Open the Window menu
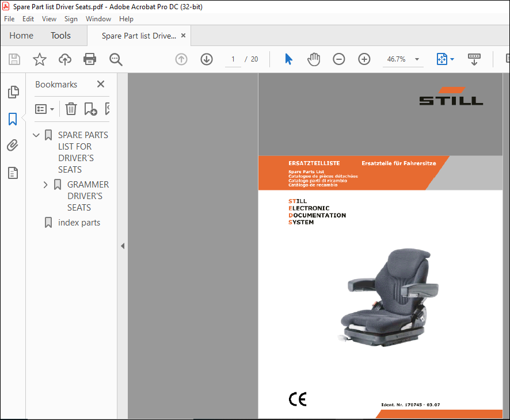 click(x=98, y=19)
